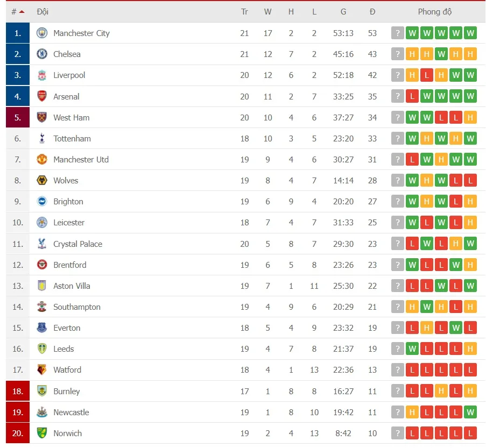Toggle West Ham's unknown fixture badge
Image resolution: width=486 pixels, height=448 pixels.
[x=397, y=117]
